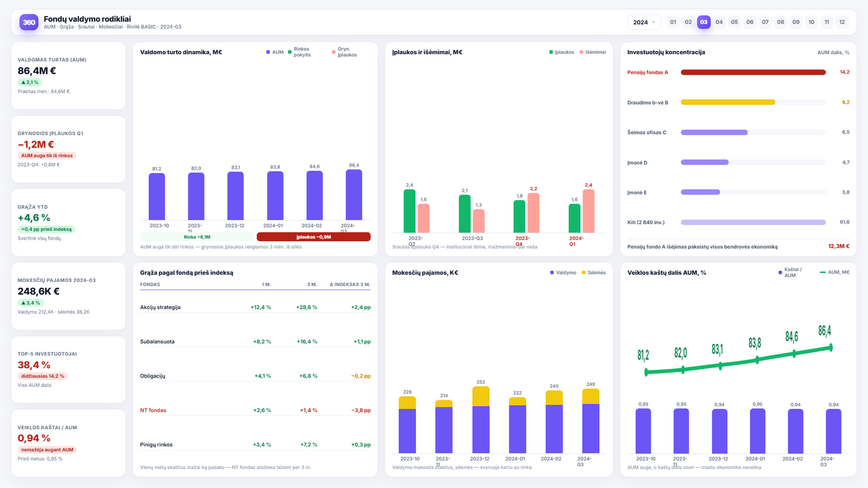This screenshot has height=488, width=868.
Task: Select the Subalansuota fund row
Action: [x=255, y=342]
